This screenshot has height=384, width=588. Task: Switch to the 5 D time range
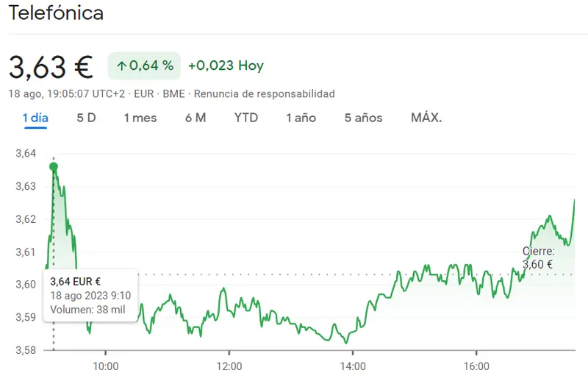86,118
